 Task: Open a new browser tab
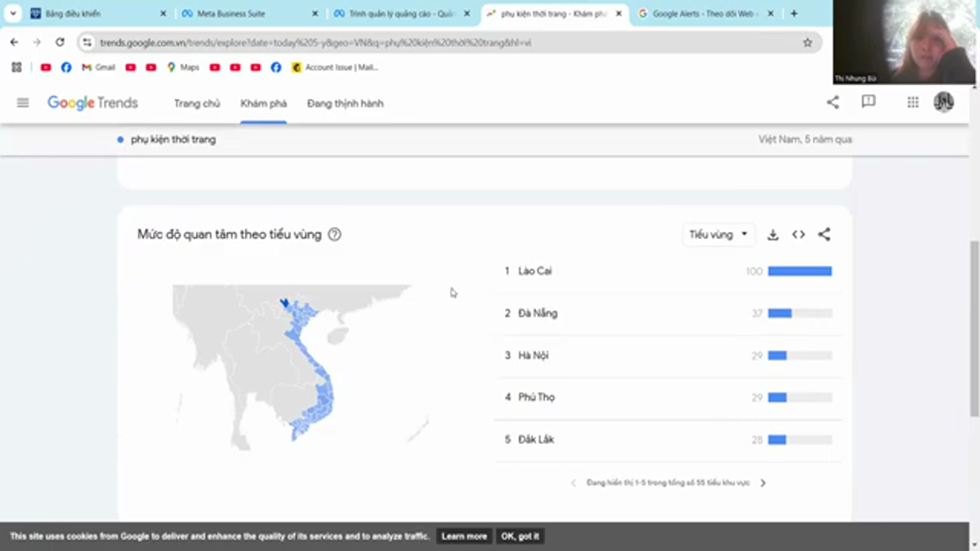(x=794, y=14)
